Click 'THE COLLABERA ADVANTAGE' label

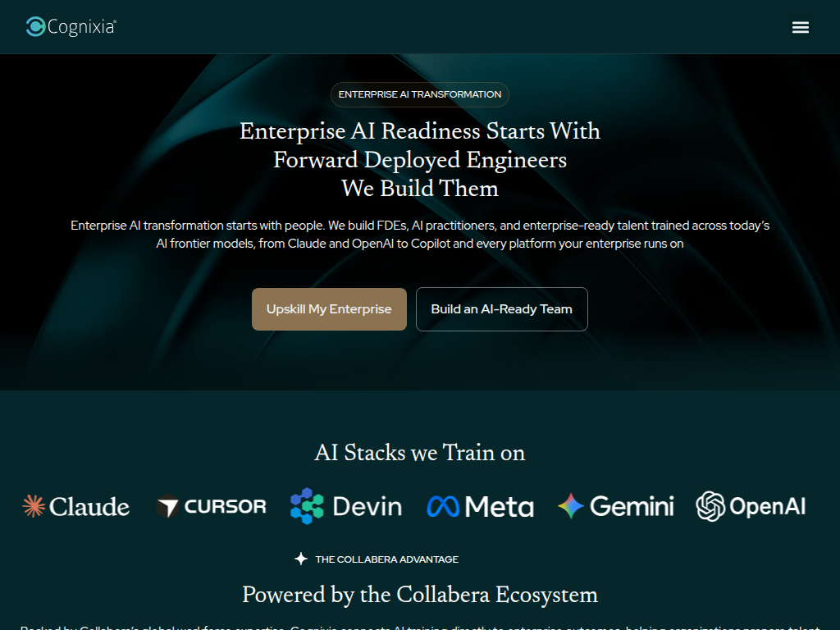[387, 559]
